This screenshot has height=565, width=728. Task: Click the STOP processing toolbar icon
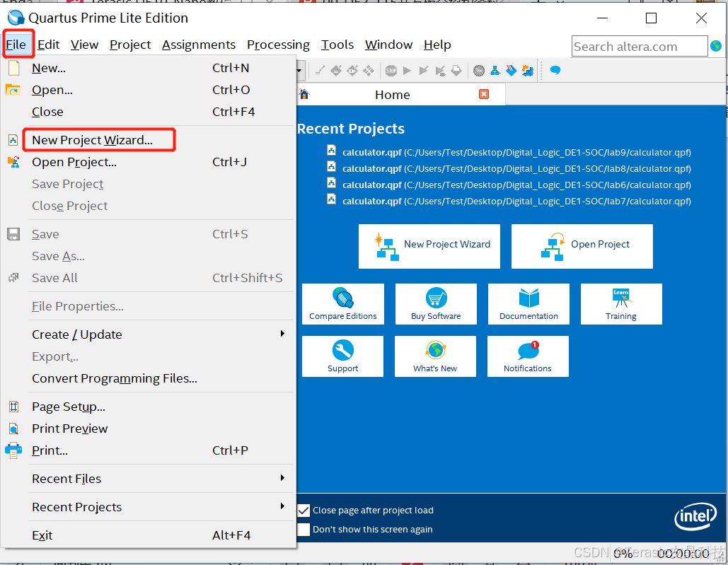391,71
